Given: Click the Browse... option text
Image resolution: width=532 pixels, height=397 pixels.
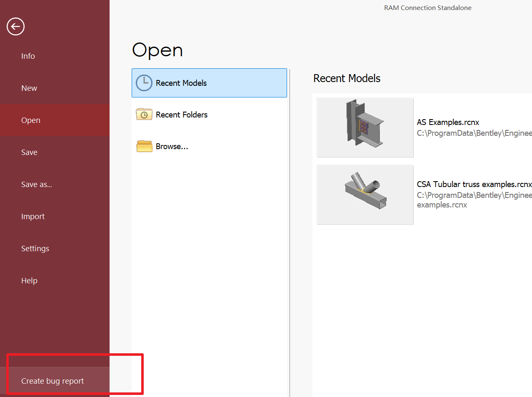Looking at the screenshot, I should 172,146.
